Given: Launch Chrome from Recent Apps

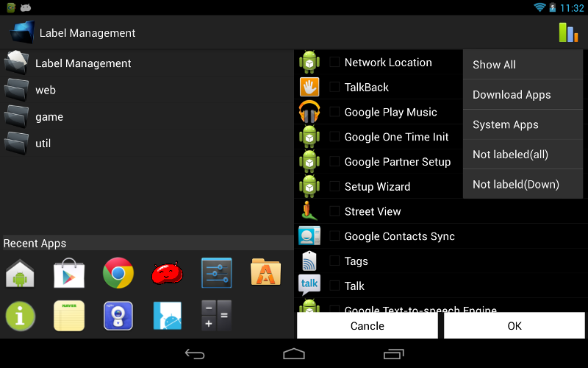Looking at the screenshot, I should point(118,273).
